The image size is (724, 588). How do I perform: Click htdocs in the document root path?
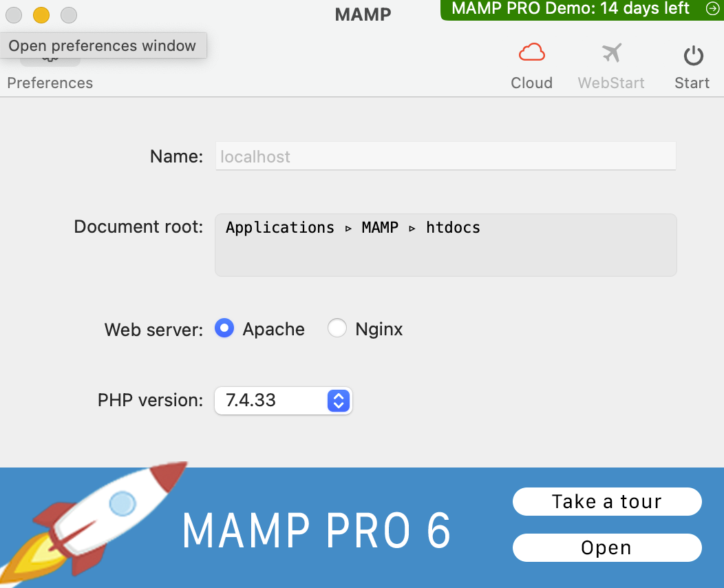[453, 228]
